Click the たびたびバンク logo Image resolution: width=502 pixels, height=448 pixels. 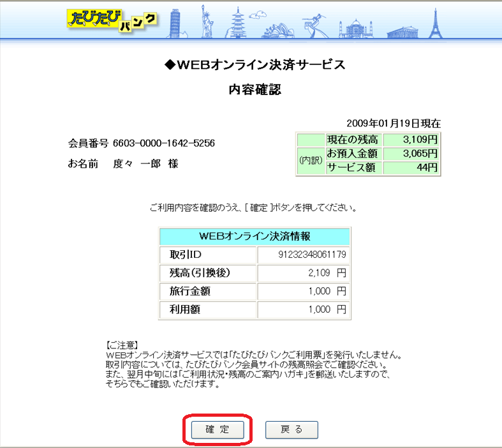[111, 19]
